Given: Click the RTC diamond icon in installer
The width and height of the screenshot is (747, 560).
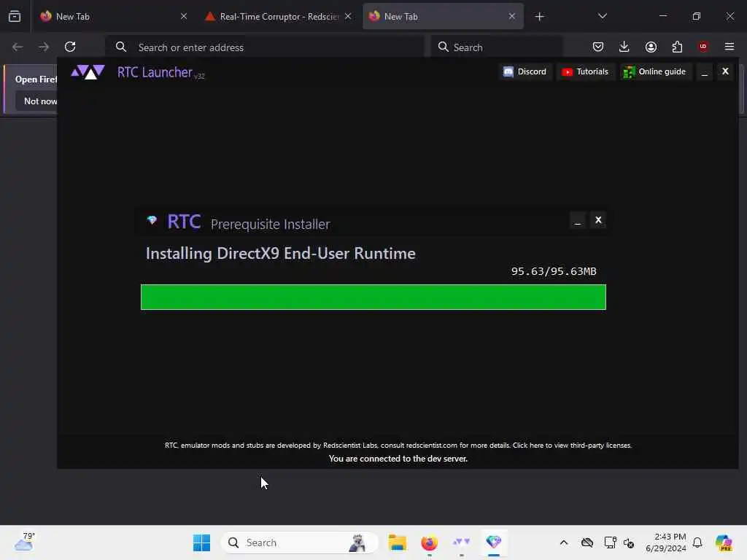Looking at the screenshot, I should tap(152, 220).
